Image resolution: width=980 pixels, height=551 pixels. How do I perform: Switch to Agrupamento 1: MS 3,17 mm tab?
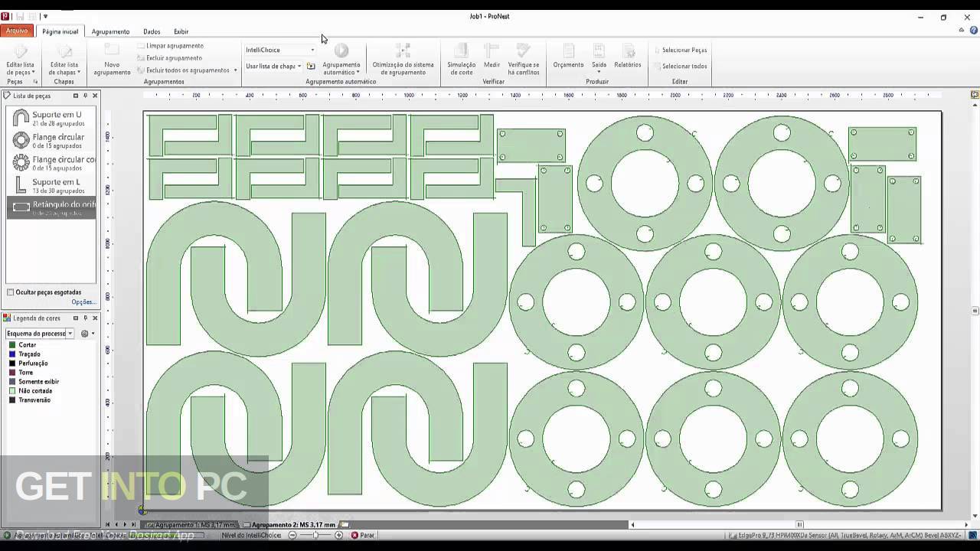(193, 525)
